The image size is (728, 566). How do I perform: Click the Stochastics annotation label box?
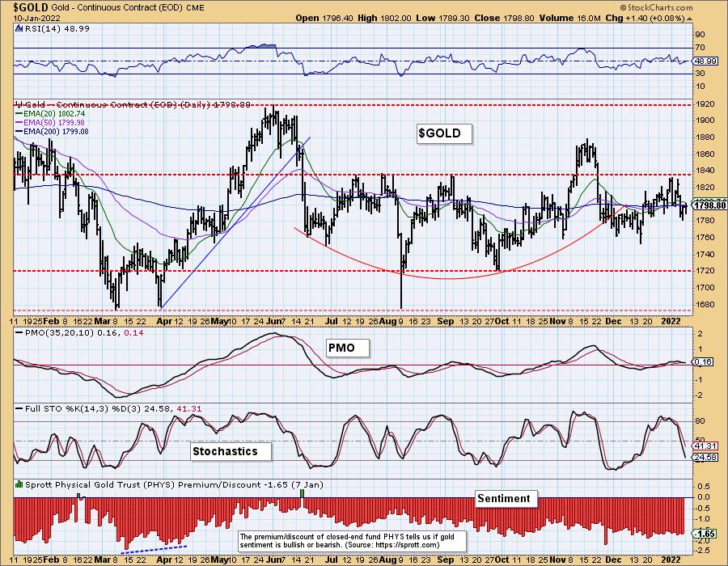[x=231, y=451]
